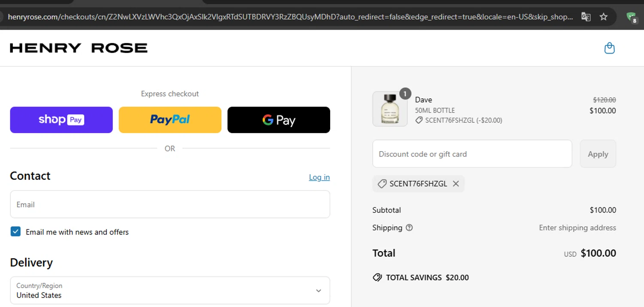Screen dimensions: 644x307
Task: Click the Discount code or gift card field
Action: 472,154
